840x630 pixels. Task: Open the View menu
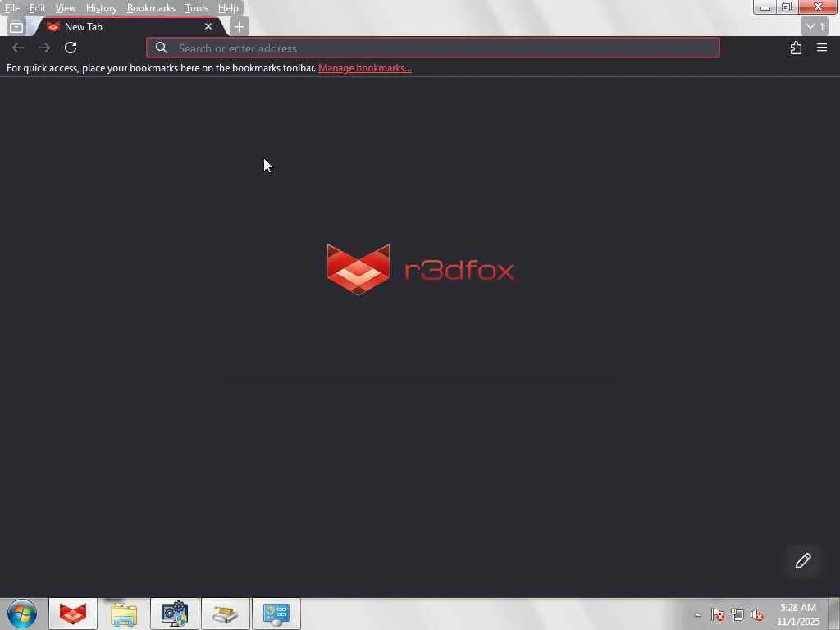pos(66,8)
